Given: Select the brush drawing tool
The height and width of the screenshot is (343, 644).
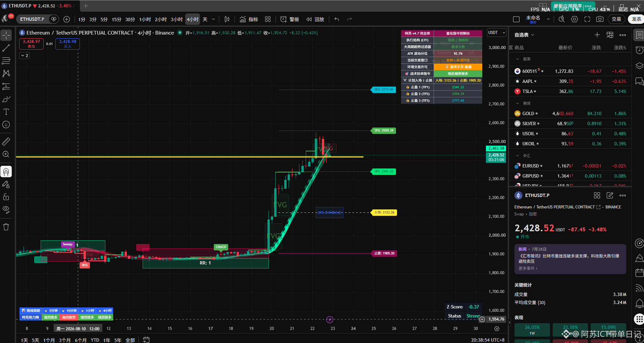Looking at the screenshot, I should pos(6,99).
